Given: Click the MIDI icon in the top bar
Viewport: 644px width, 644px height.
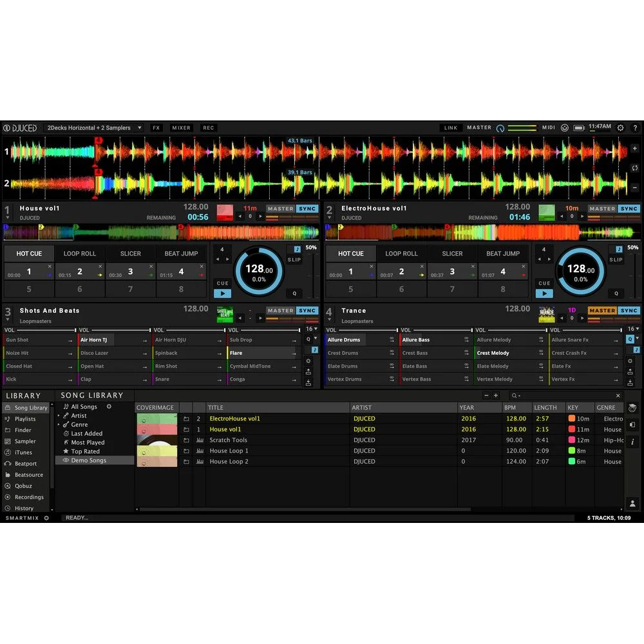Looking at the screenshot, I should point(548,128).
